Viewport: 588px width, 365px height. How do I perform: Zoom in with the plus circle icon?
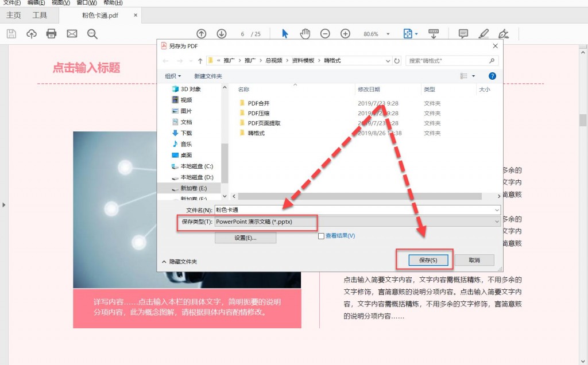(x=345, y=34)
